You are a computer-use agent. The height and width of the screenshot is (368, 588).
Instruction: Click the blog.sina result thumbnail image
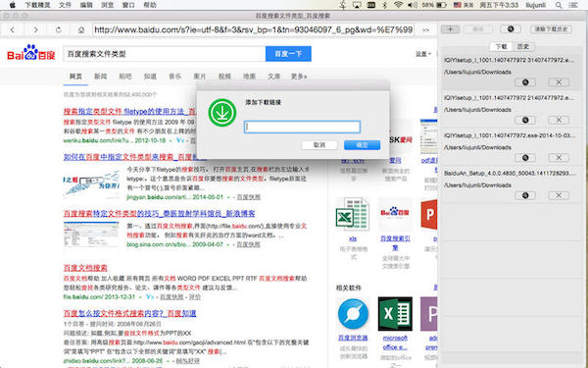pos(91,235)
